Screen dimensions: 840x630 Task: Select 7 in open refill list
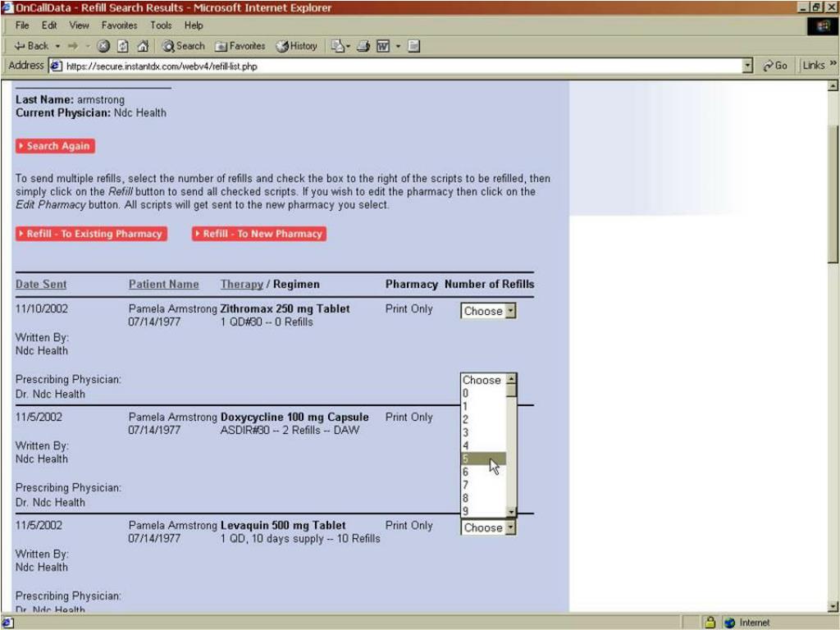(x=483, y=485)
